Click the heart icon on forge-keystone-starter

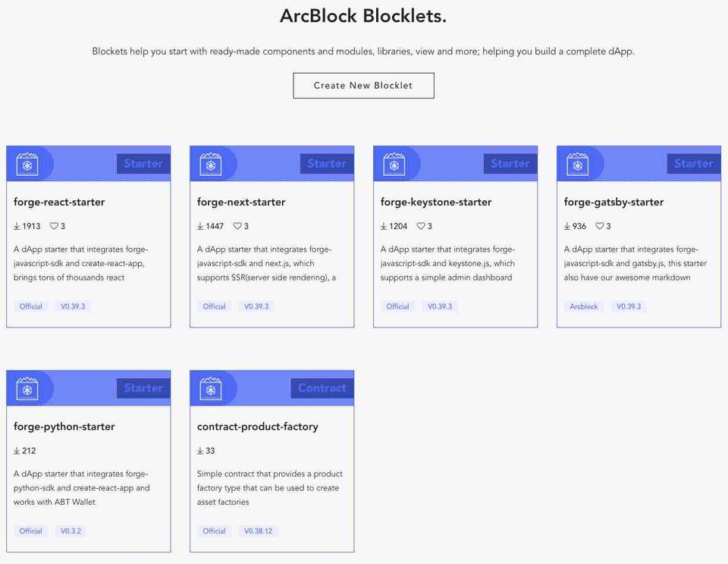coord(421,226)
